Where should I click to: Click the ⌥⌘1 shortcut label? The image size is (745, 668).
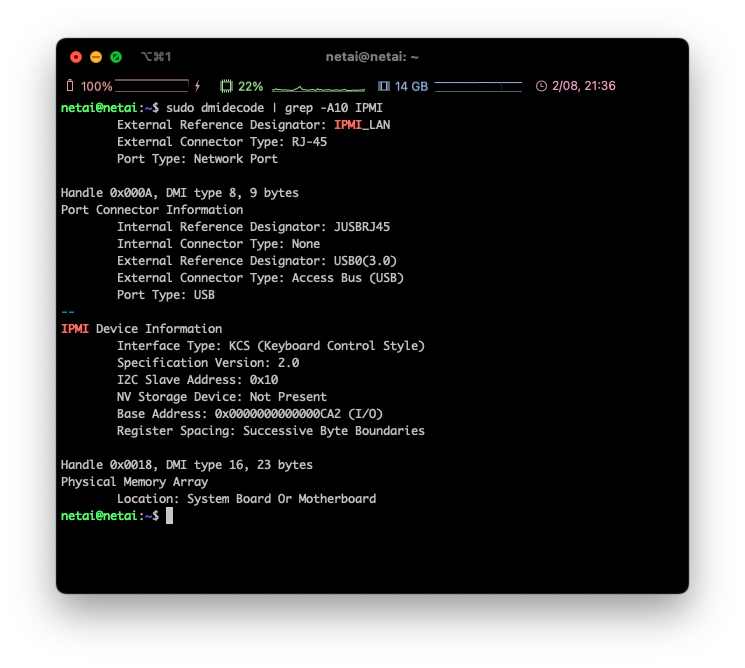coord(156,57)
